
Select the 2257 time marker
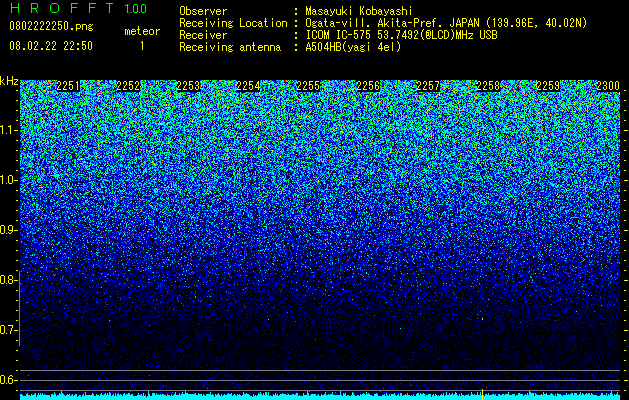[428, 86]
